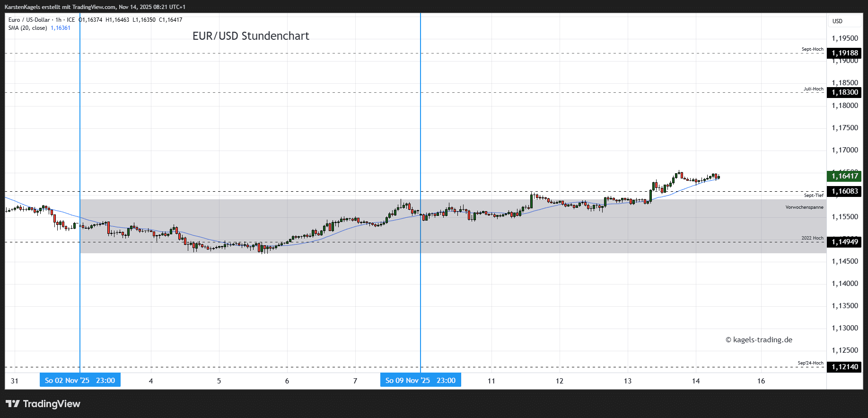Click the date 14 on time axis
Image resolution: width=868 pixels, height=418 pixels.
coord(696,381)
